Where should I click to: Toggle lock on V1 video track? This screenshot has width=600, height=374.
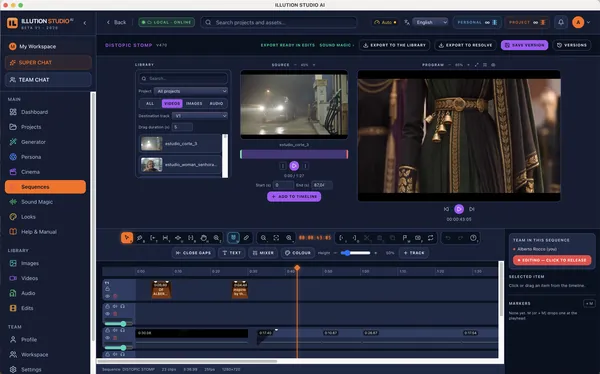[108, 289]
